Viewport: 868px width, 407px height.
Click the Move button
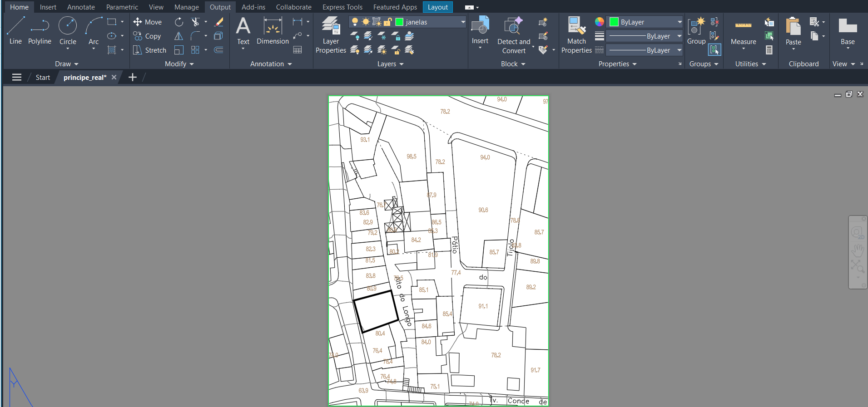(148, 22)
